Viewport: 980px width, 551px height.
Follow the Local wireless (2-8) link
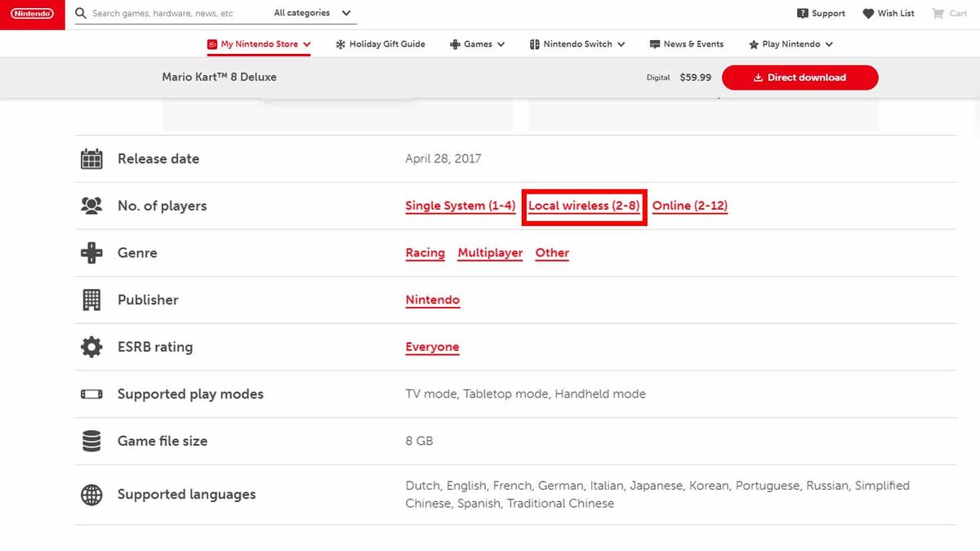click(584, 206)
